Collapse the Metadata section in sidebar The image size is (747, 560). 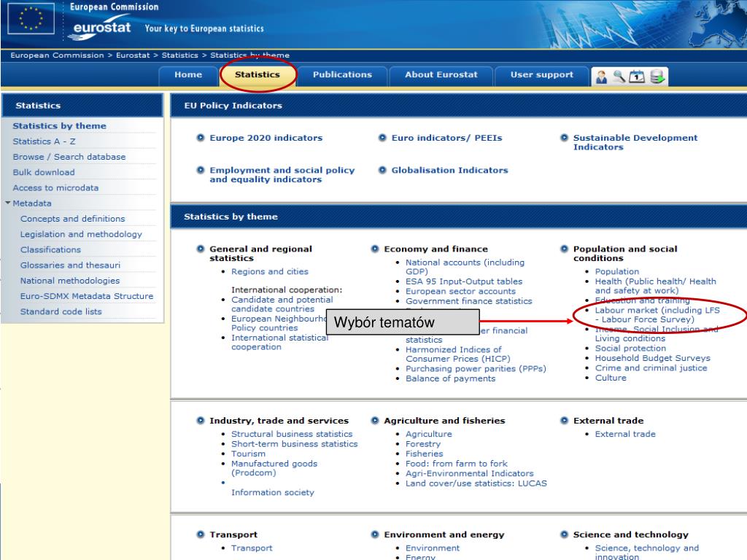pyautogui.click(x=7, y=203)
